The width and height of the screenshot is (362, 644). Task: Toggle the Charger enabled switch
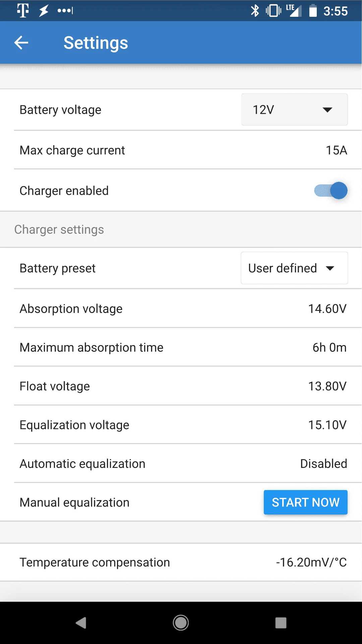point(331,191)
